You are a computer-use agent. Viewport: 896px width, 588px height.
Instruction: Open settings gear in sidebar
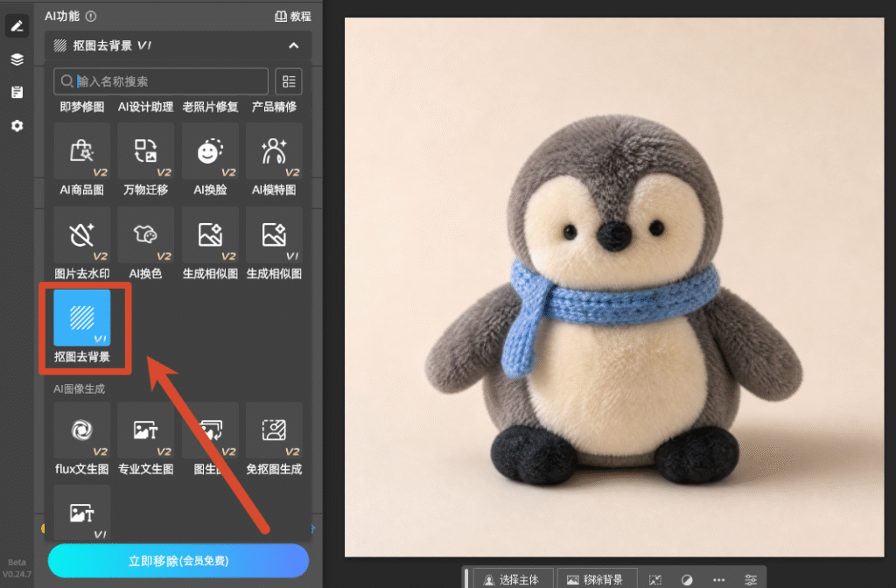tap(17, 126)
